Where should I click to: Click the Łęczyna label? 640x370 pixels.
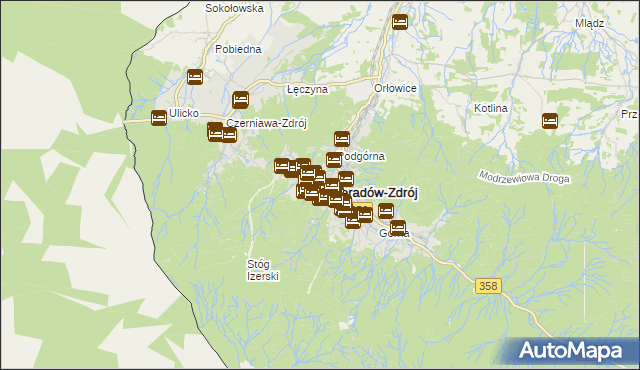point(307,89)
